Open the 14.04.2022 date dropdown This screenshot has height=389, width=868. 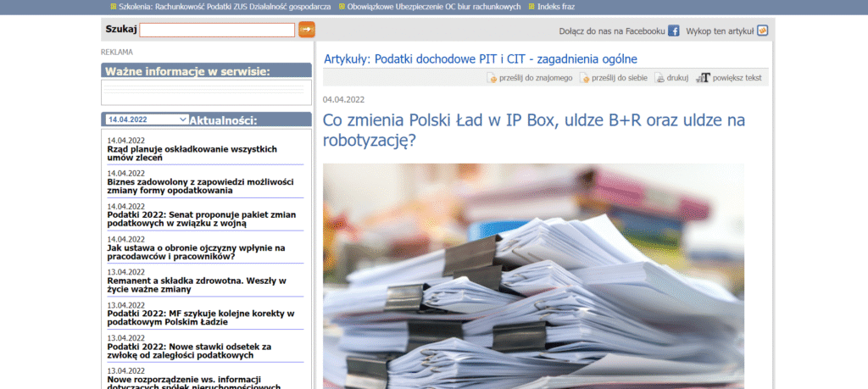coord(146,119)
